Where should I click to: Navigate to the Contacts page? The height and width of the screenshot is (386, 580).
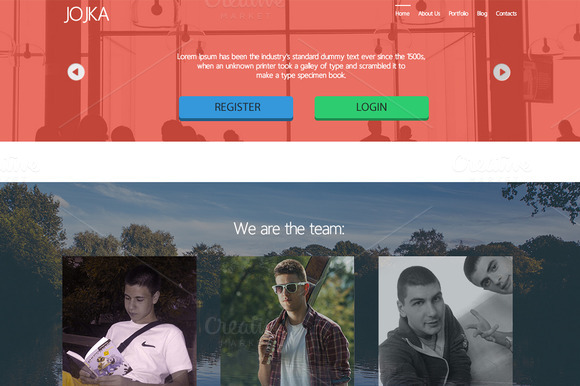[x=506, y=14]
